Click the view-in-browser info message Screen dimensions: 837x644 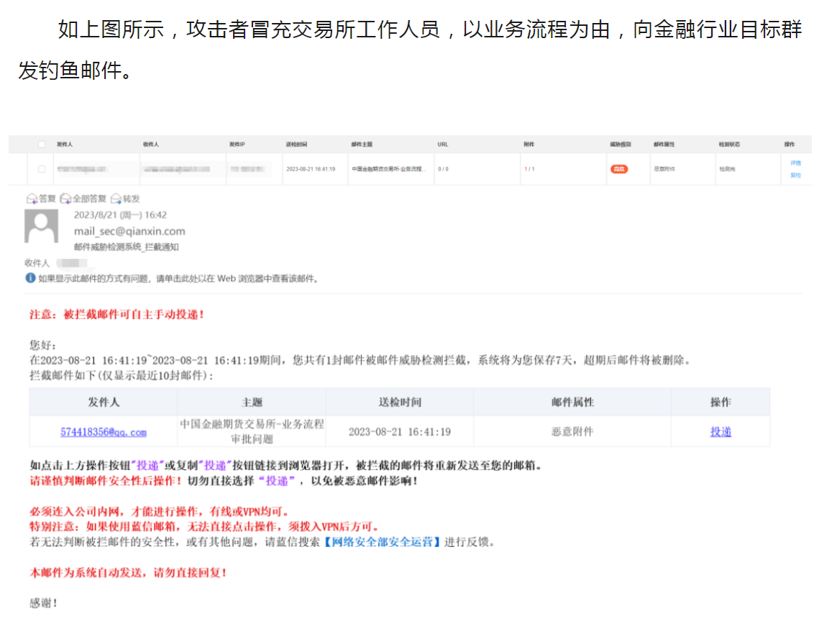(x=178, y=278)
